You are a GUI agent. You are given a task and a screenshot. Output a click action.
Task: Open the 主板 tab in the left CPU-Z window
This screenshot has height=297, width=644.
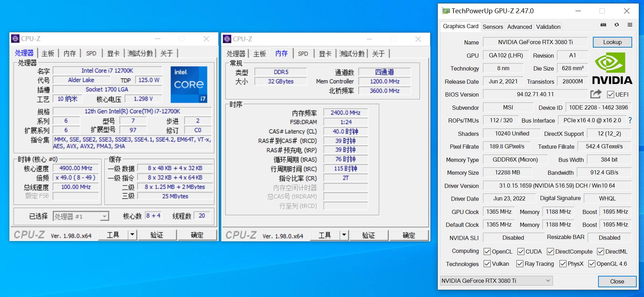pyautogui.click(x=48, y=53)
